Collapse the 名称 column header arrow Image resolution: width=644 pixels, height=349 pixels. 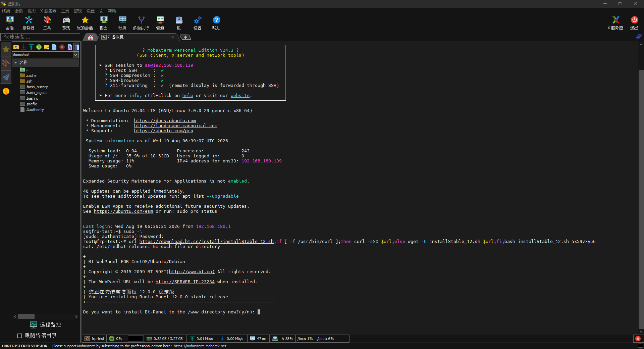[15, 62]
